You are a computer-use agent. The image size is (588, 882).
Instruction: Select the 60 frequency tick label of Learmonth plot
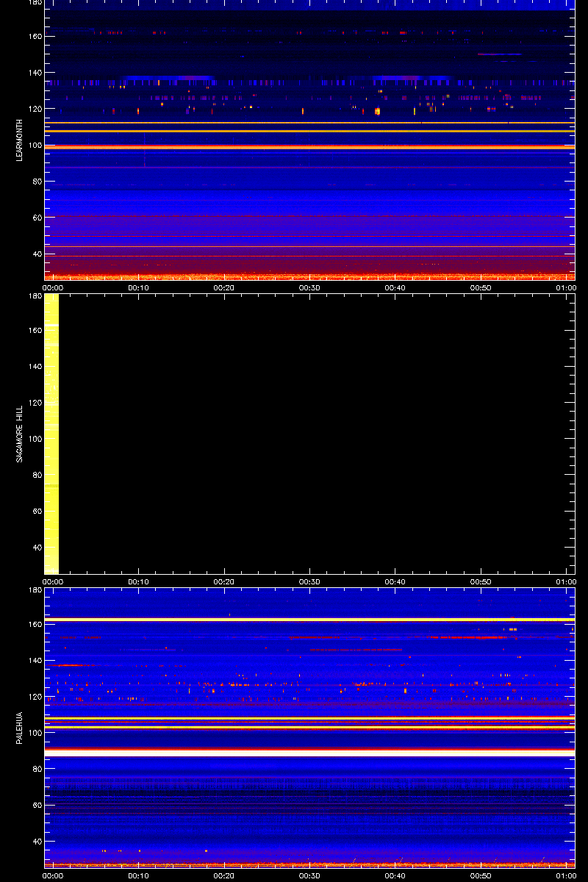pyautogui.click(x=37, y=218)
